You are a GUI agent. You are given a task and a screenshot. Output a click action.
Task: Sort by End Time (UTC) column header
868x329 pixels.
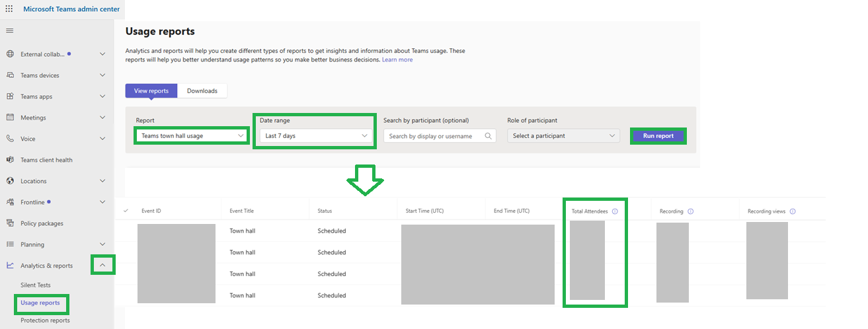pyautogui.click(x=512, y=211)
